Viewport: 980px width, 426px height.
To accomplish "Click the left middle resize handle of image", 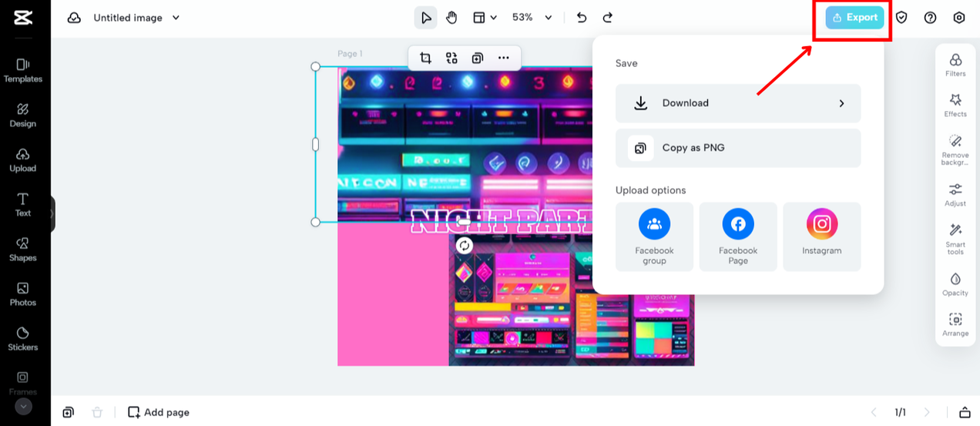I will coord(315,144).
